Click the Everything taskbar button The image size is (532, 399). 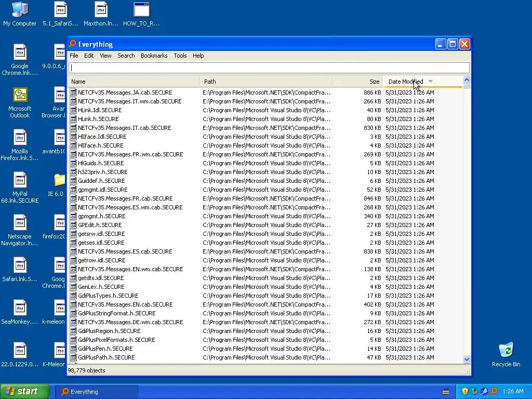96,392
